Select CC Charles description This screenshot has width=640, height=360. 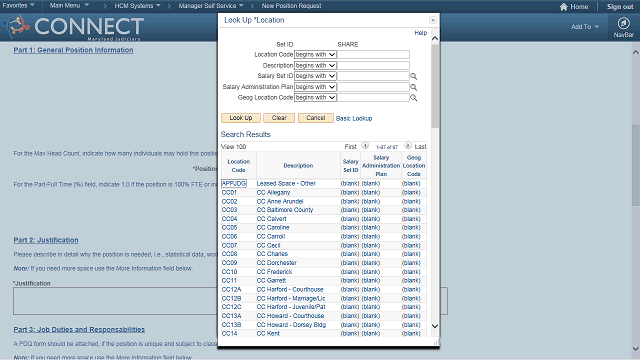coord(272,254)
